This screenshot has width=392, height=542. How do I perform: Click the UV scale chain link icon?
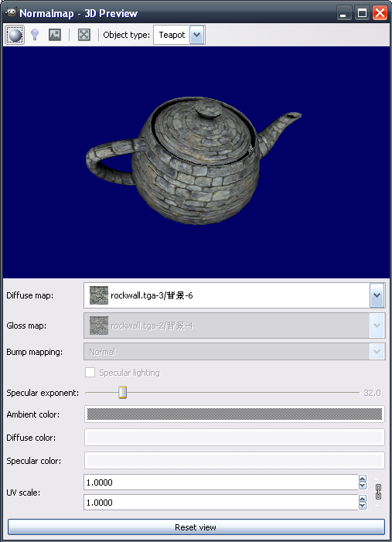378,492
